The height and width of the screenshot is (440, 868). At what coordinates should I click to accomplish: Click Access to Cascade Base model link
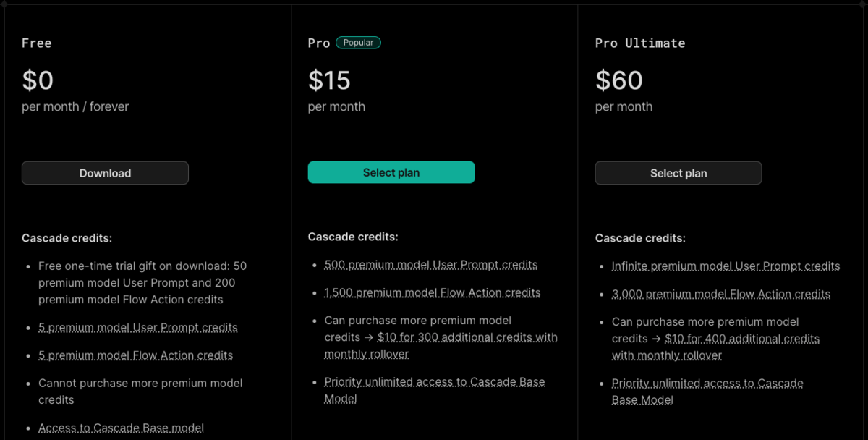click(122, 428)
